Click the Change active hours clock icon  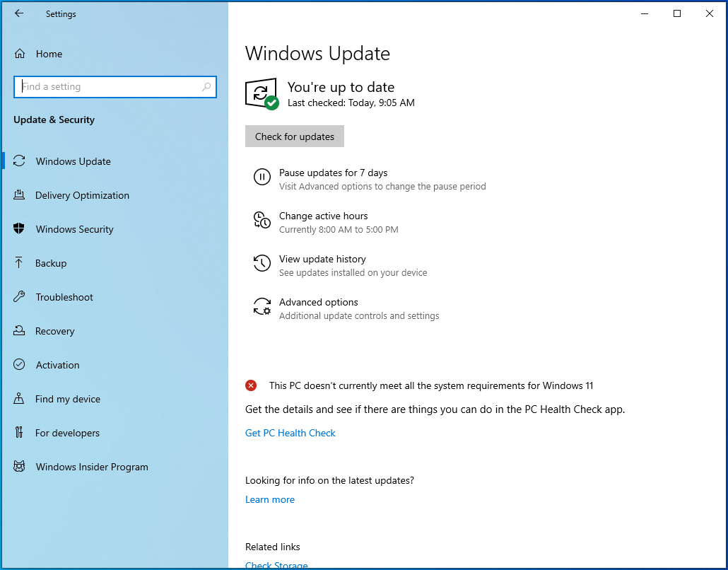click(x=262, y=220)
